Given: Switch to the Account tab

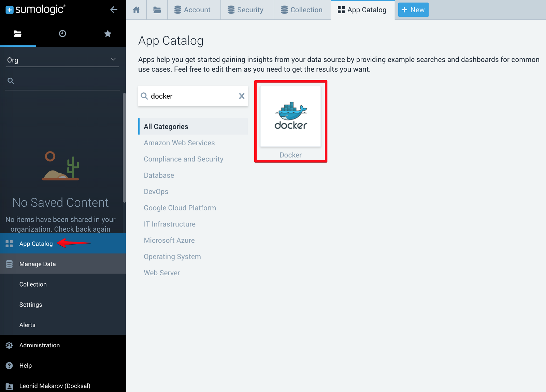Looking at the screenshot, I should (194, 10).
